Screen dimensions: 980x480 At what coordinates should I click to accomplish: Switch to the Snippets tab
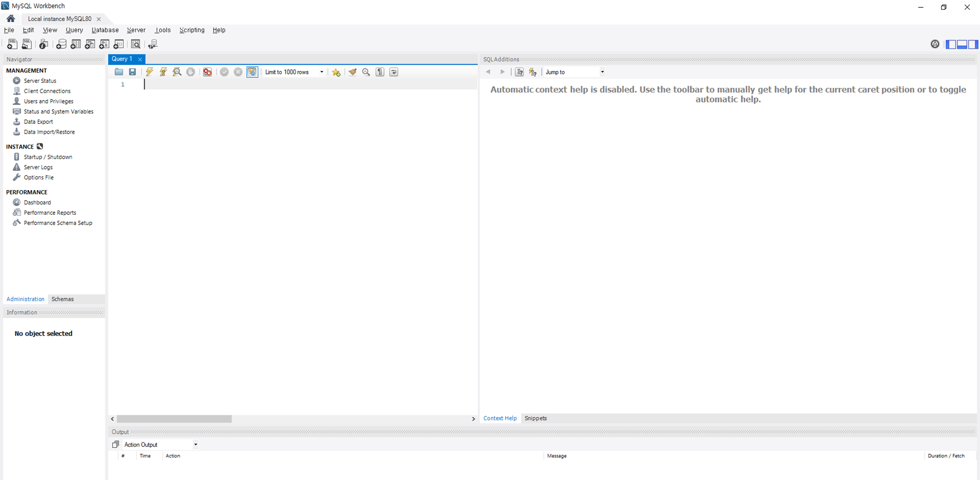[536, 418]
